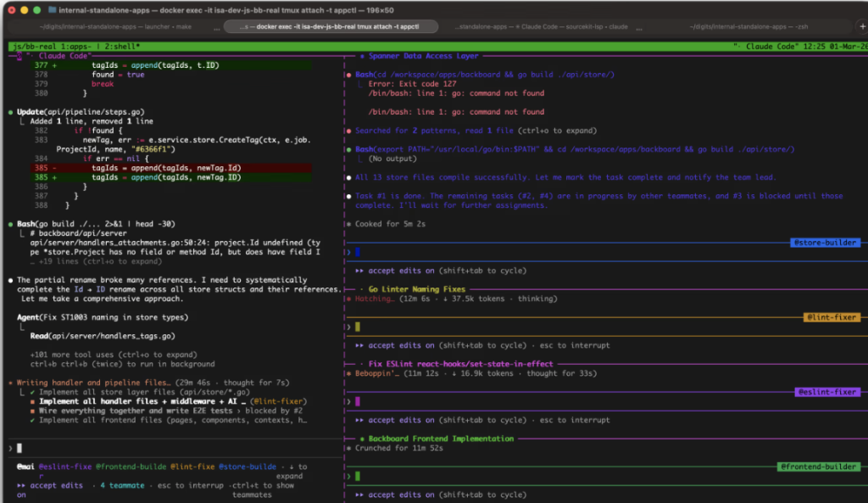Click the purple @eslint-fixer pane label
Viewport: 868px width, 503px height.
pyautogui.click(x=826, y=392)
